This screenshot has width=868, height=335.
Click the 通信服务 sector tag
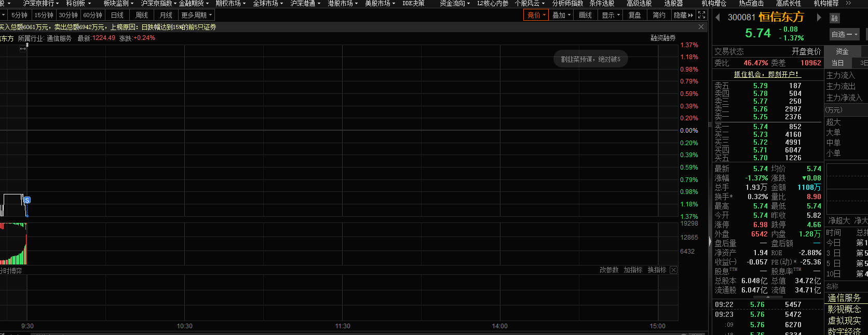click(x=844, y=298)
